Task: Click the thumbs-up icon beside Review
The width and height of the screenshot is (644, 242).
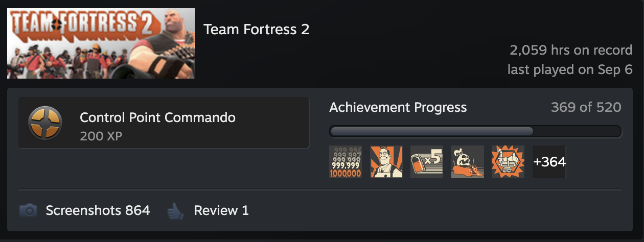Action: [x=175, y=210]
